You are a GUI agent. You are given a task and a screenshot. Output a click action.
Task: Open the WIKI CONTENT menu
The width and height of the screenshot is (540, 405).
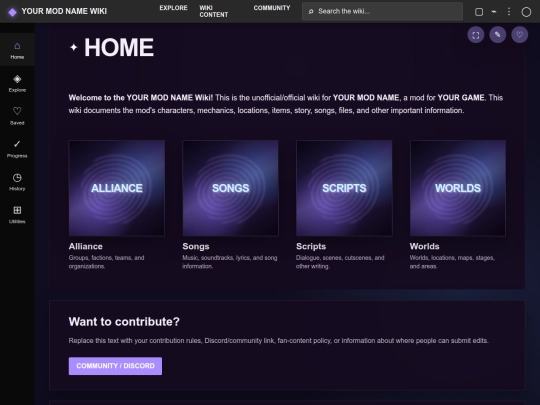click(x=214, y=11)
